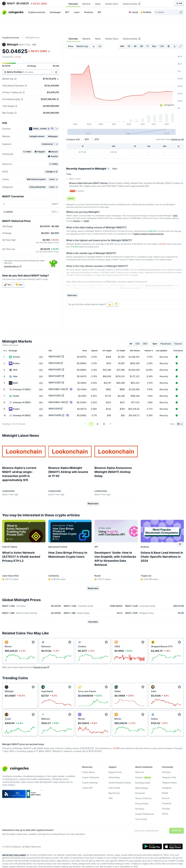
Task: Click info icon beside Fully Diluted Valuation
Action: click(26, 86)
